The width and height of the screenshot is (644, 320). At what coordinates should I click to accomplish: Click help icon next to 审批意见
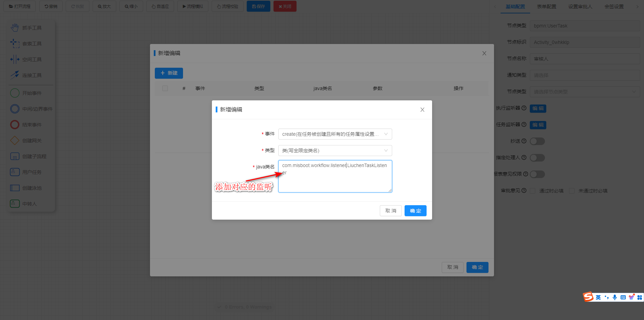point(524,190)
